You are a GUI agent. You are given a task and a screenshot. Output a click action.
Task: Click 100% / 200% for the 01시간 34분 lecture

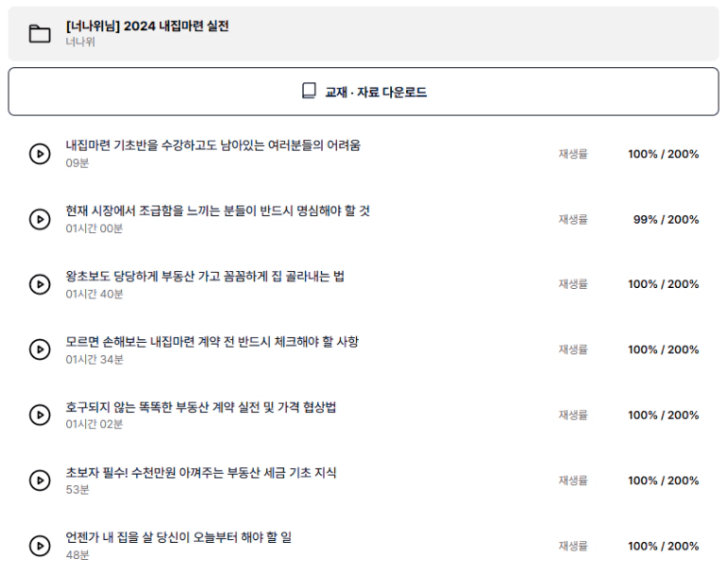[664, 349]
